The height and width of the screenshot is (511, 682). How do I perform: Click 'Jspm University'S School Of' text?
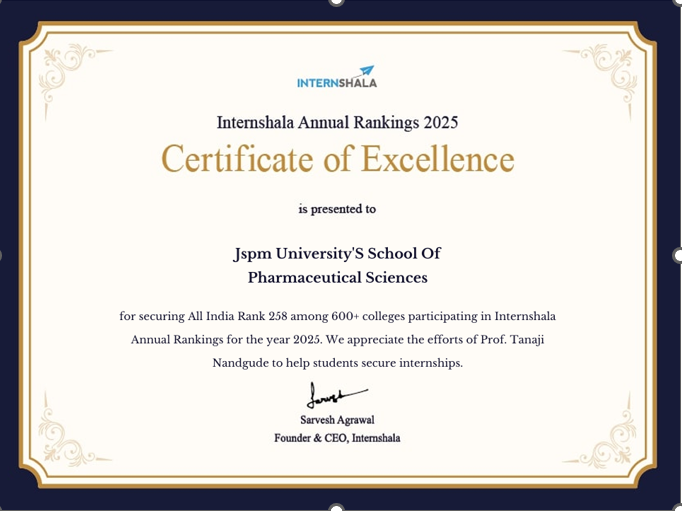337,254
